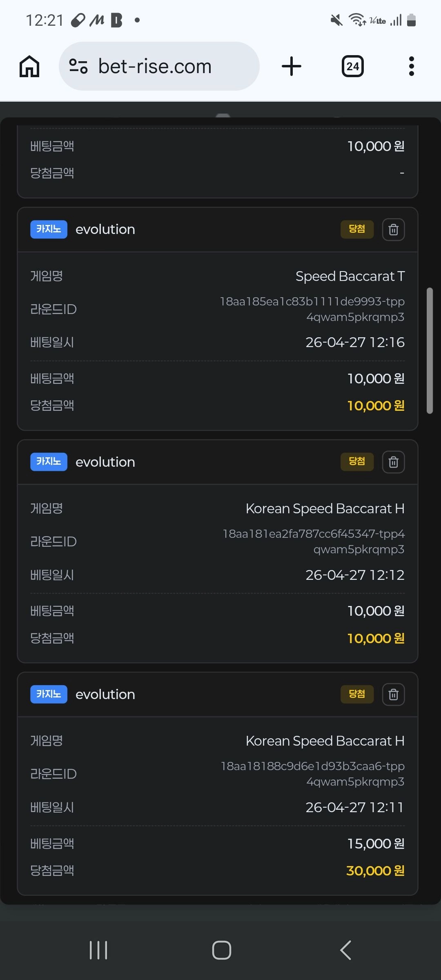Delete the 12:11 Korean Speed Baccarat H record
441x980 pixels.
click(x=394, y=694)
